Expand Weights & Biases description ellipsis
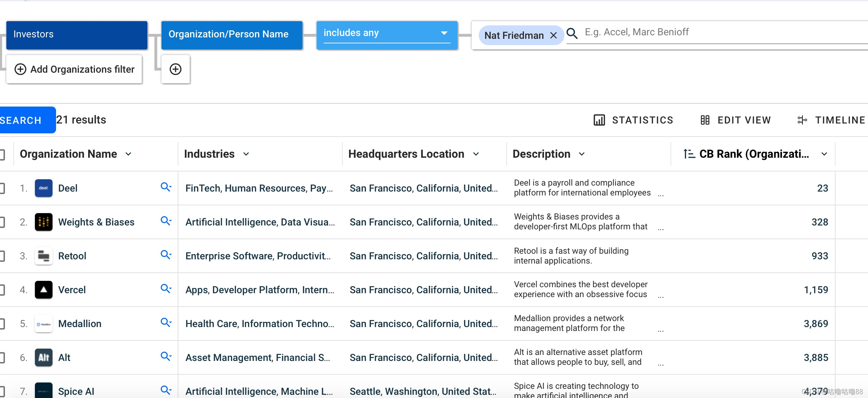Viewport: 868px width, 398px height. [661, 229]
